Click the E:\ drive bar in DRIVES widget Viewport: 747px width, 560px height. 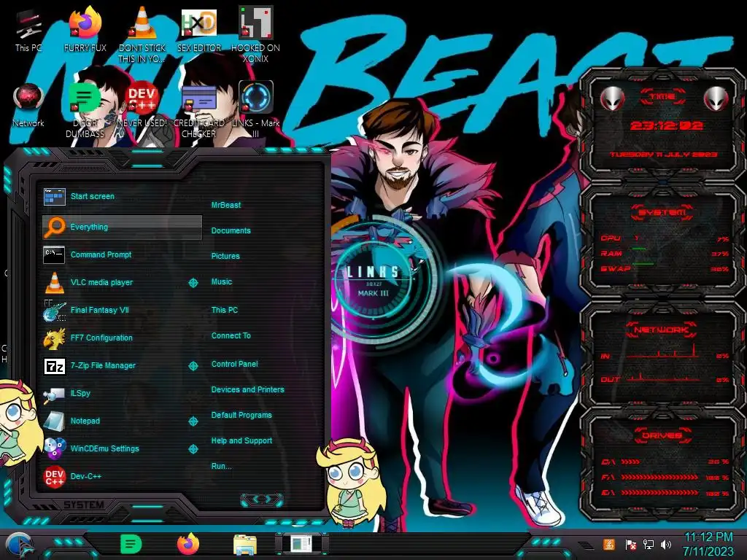pyautogui.click(x=664, y=493)
